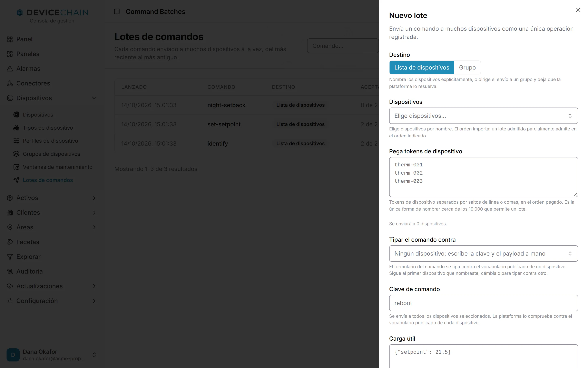Click the Panel dashboard icon in sidebar
The height and width of the screenshot is (368, 588).
(10, 39)
